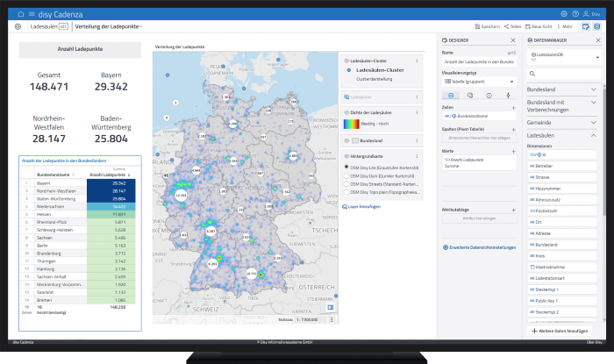This screenshot has width=614, height=364.
Task: Open the Verteilung der Ladepunkte view dropdown
Action: 109,26
